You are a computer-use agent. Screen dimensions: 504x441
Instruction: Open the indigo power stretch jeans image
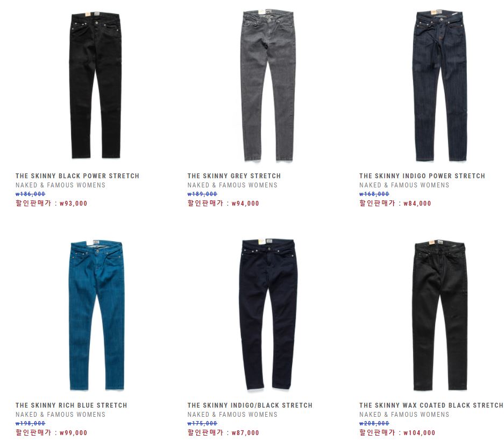(439, 85)
